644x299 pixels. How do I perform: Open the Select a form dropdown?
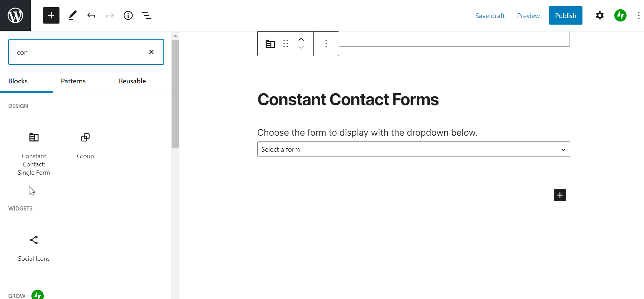[413, 149]
